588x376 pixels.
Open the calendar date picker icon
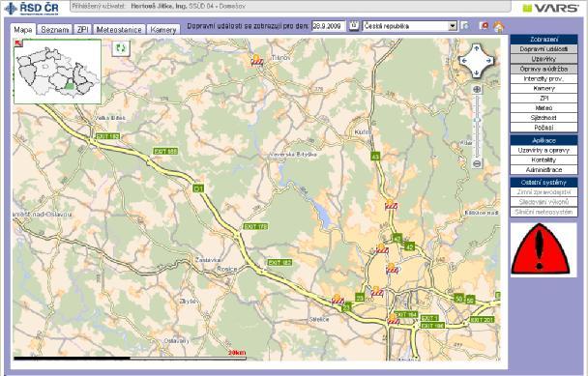[354, 25]
